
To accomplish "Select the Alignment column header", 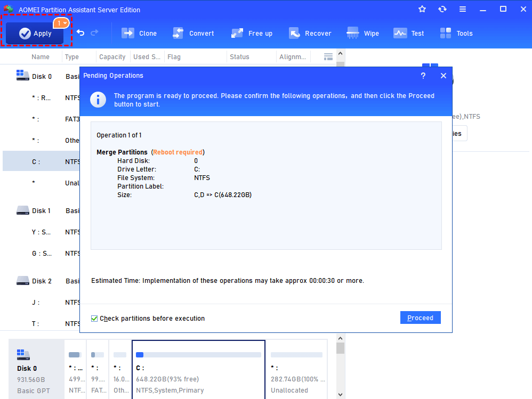I will coord(293,57).
